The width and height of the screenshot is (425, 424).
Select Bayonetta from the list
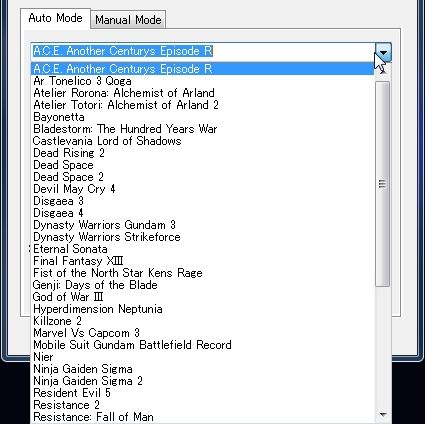[203, 117]
